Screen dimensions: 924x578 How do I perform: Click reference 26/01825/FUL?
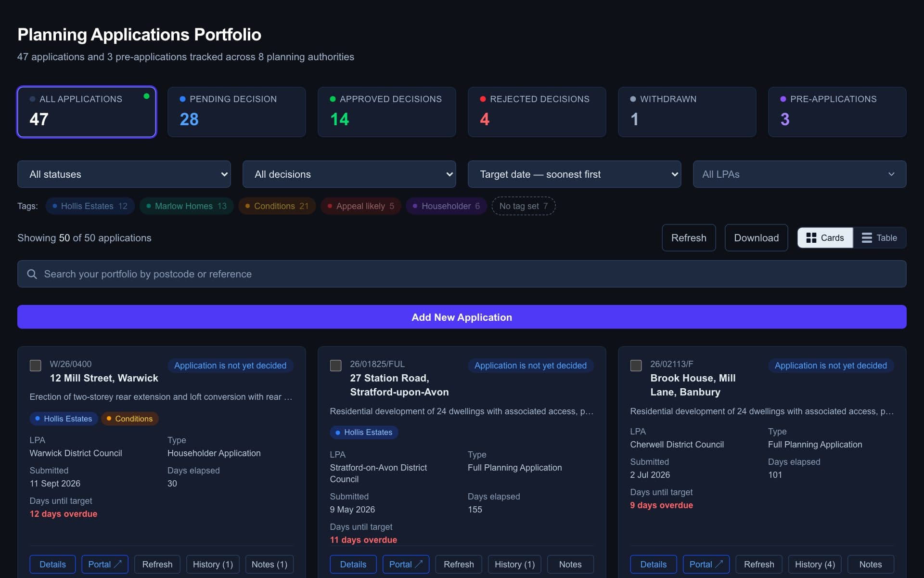pyautogui.click(x=377, y=364)
